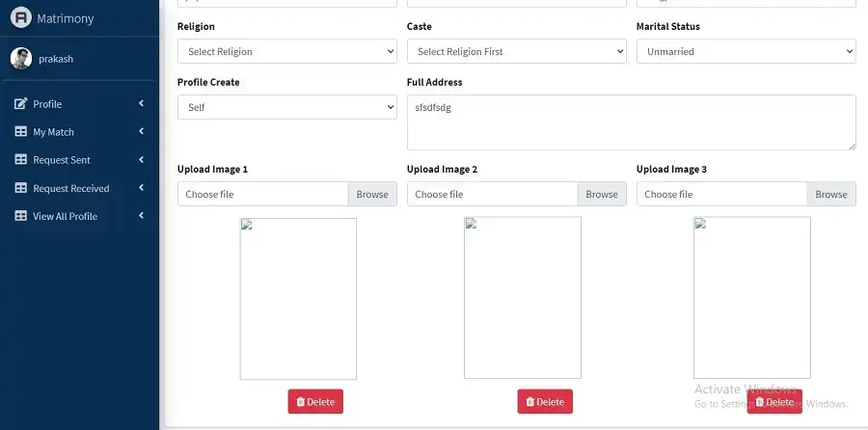Viewport: 868px width, 430px height.
Task: Open the Profile Create dropdown
Action: click(x=286, y=107)
